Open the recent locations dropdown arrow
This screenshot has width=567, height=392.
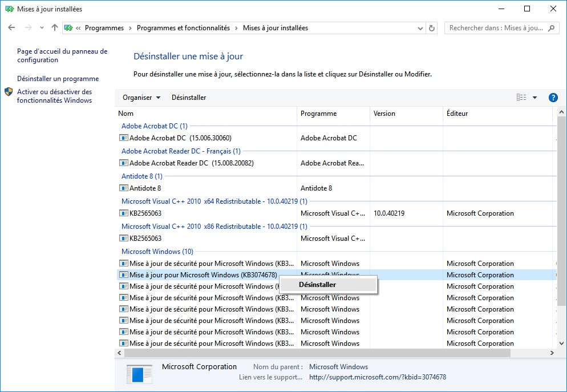pyautogui.click(x=42, y=28)
